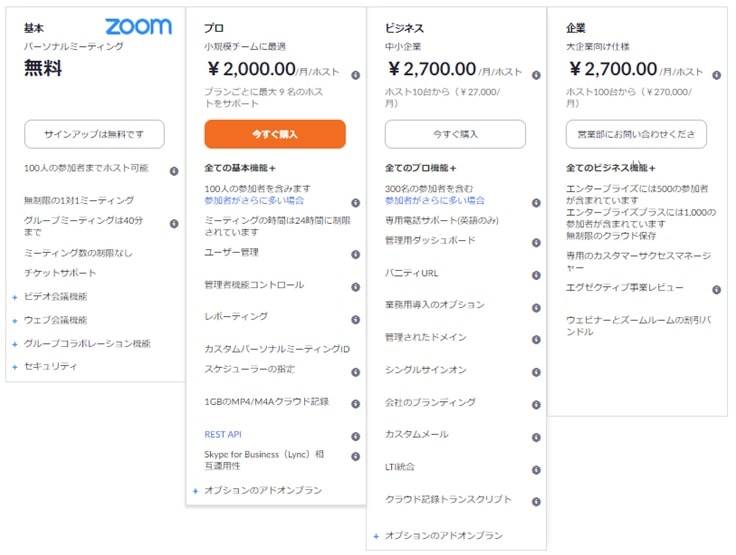
Task: Click info icon next to LTI統合
Action: 536,469
